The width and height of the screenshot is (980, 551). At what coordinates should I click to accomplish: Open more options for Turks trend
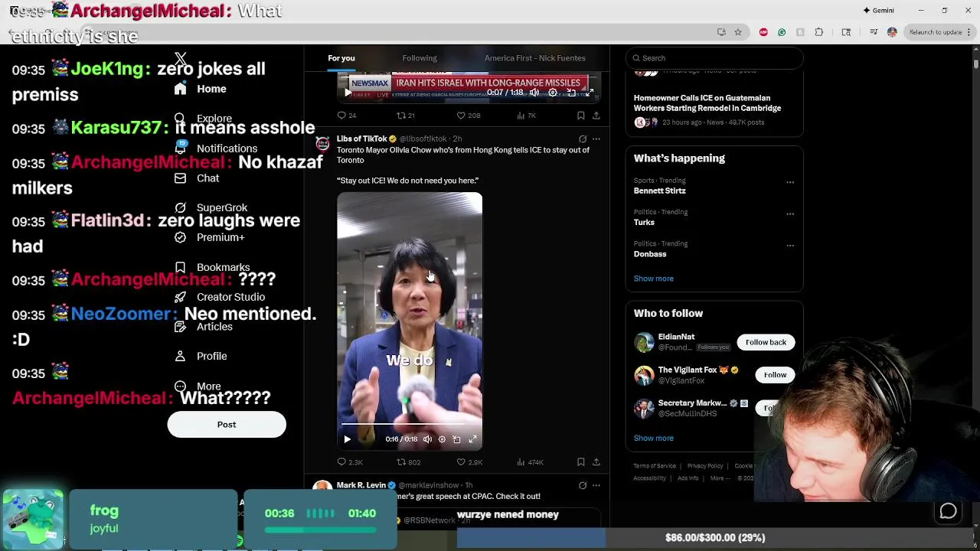pos(790,214)
